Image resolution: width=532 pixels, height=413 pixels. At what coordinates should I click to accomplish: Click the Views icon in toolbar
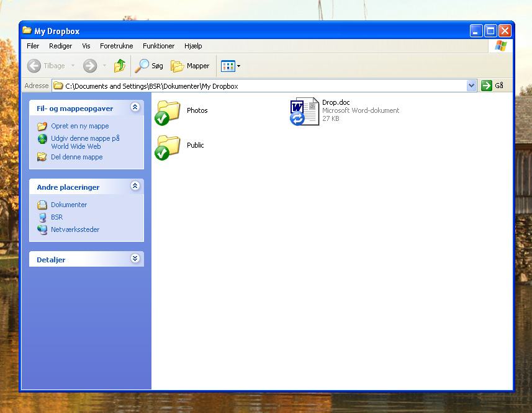click(228, 66)
